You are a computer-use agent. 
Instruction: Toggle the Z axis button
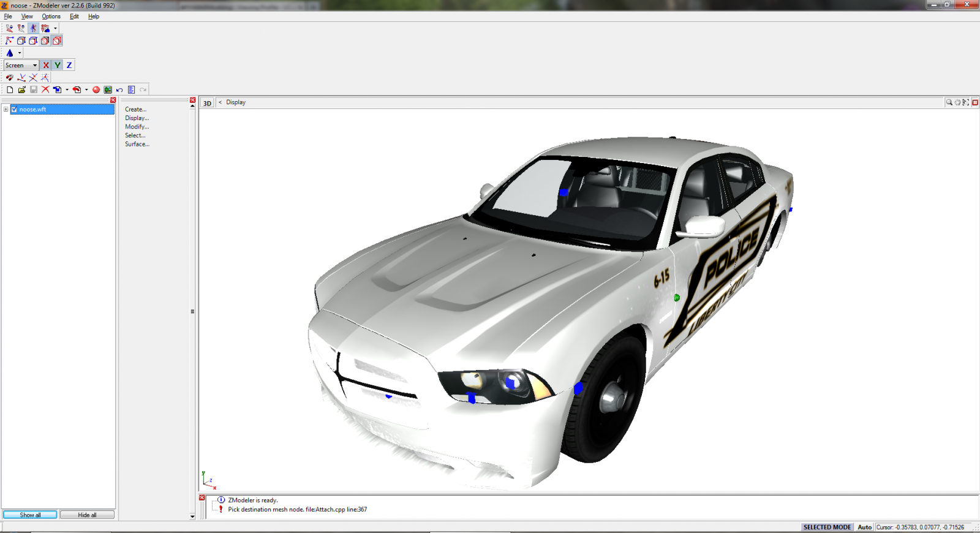(x=69, y=66)
